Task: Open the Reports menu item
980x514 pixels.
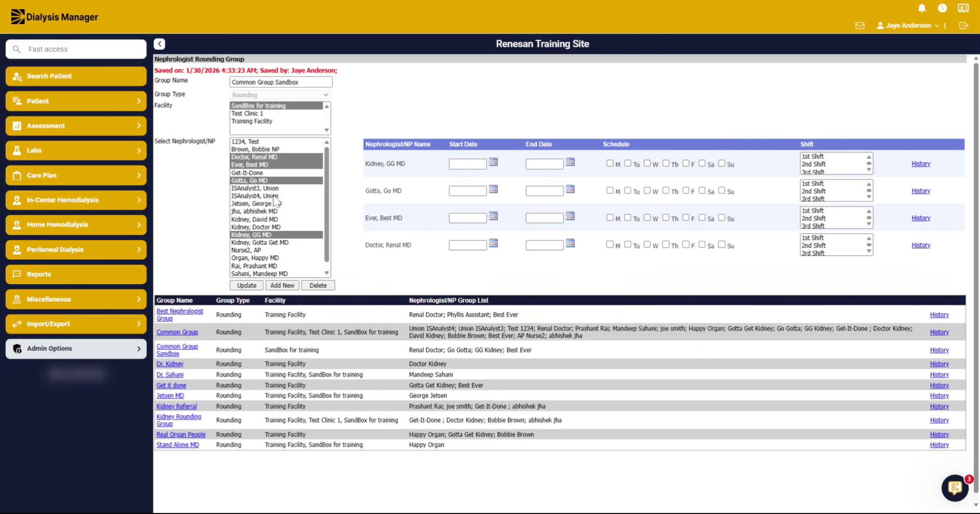Action: (x=76, y=274)
